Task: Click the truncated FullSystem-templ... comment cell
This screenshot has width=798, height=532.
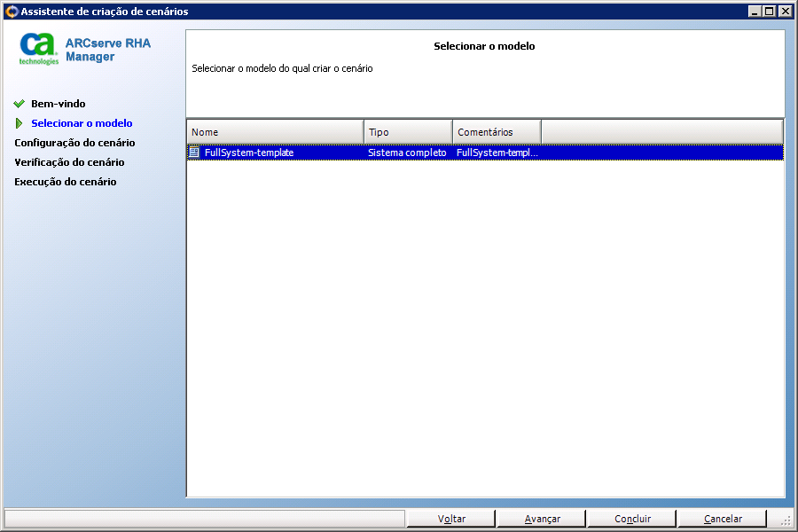Action: pyautogui.click(x=497, y=153)
